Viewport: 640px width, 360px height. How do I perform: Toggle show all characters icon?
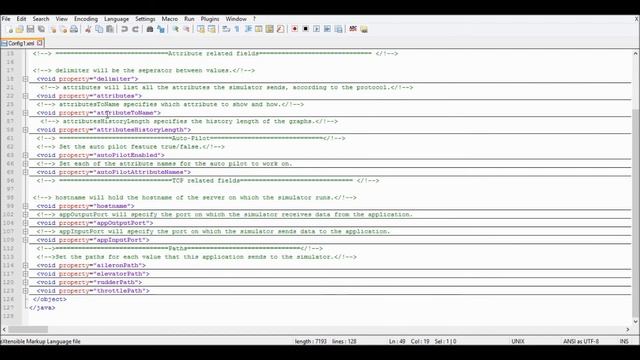click(x=237, y=29)
